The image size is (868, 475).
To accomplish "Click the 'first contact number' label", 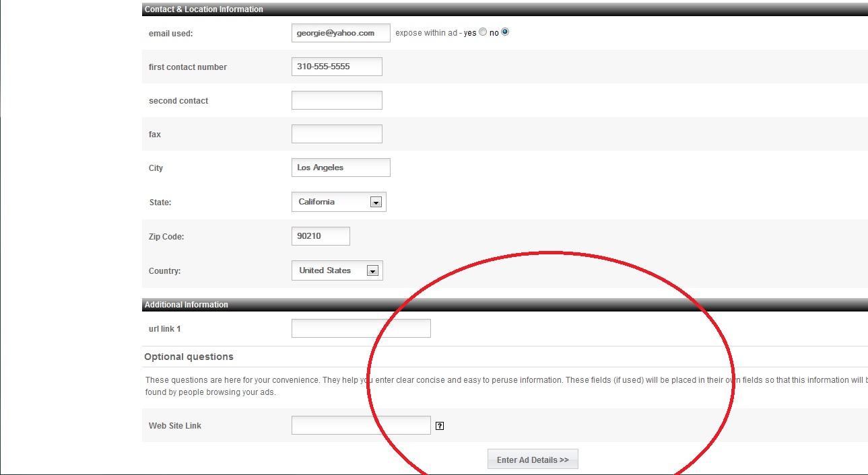I will pos(188,67).
